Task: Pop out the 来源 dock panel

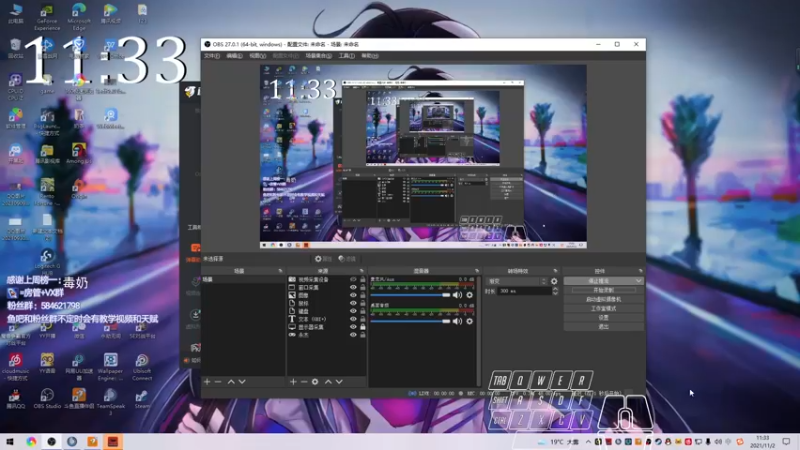Action: [362, 271]
